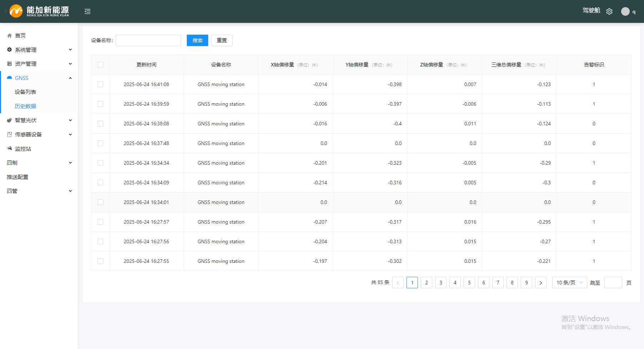The width and height of the screenshot is (644, 349).
Task: Collapse the sidebar with the hamburger icon
Action: [x=88, y=11]
